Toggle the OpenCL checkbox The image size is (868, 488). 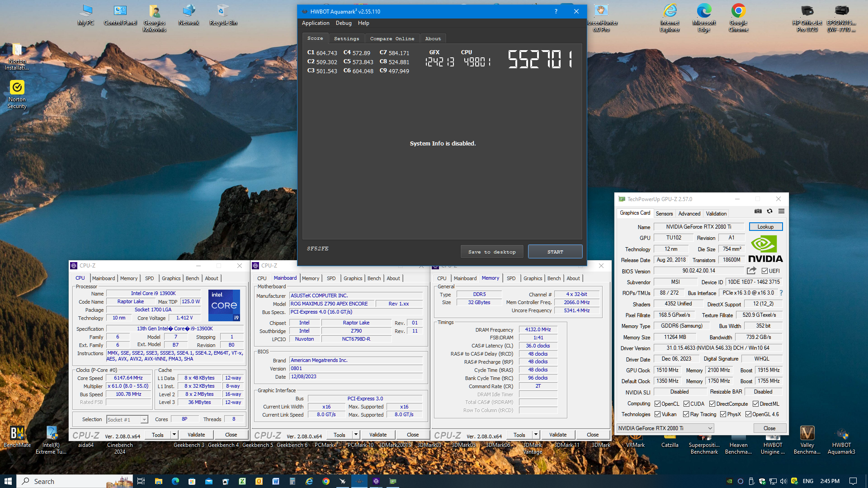(658, 404)
